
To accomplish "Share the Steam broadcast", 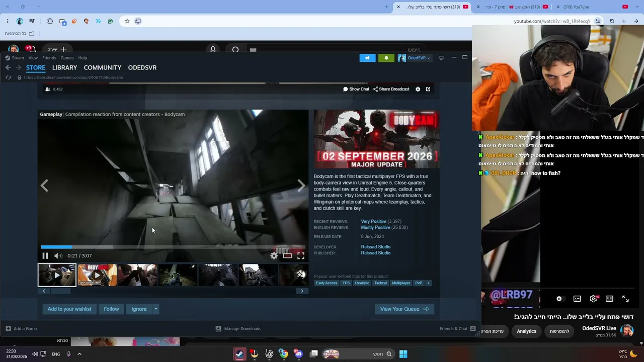I will tap(391, 89).
